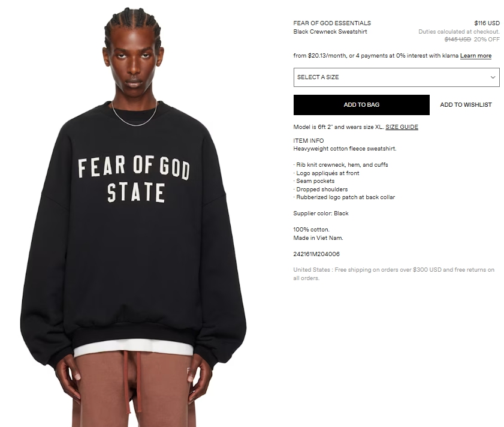Open the Select a Size dropdown
Viewport: 504px width, 427px height.
coord(396,77)
